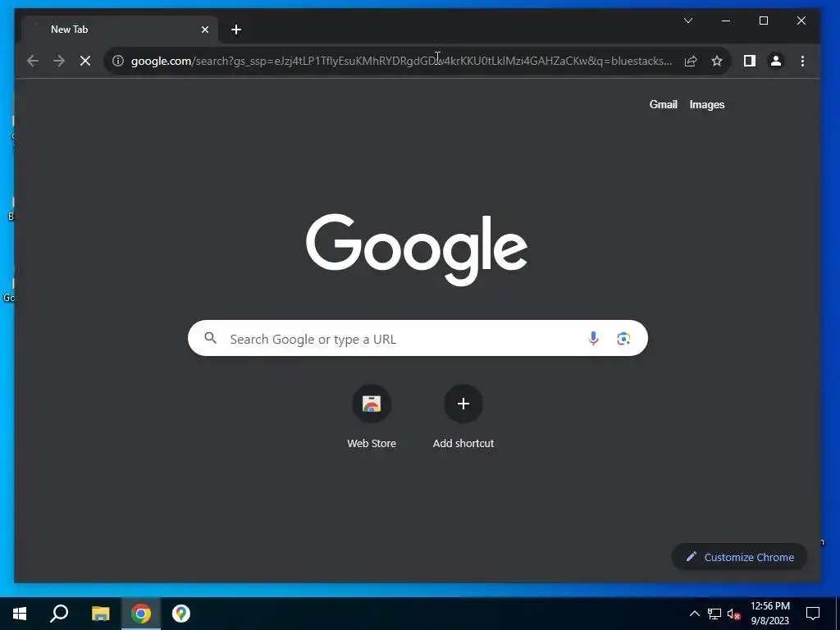840x630 pixels.
Task: Open network status tray icon
Action: [x=714, y=614]
